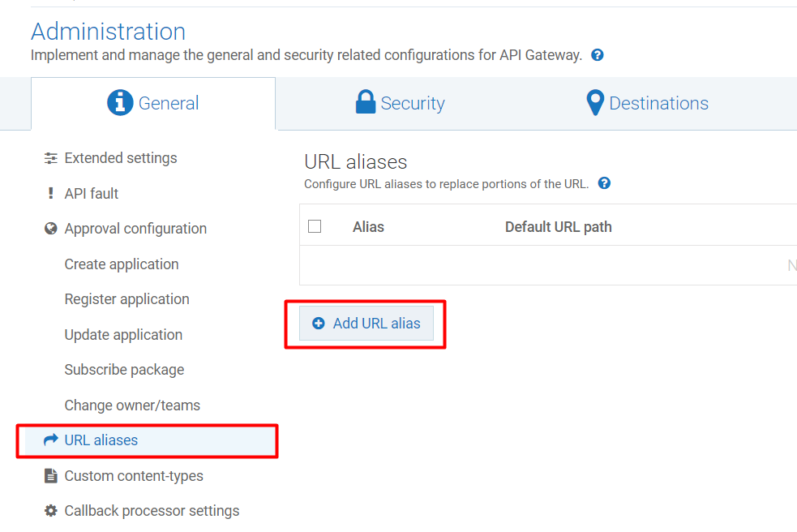Image resolution: width=797 pixels, height=532 pixels.
Task: Open Register application approval setting
Action: [x=126, y=299]
